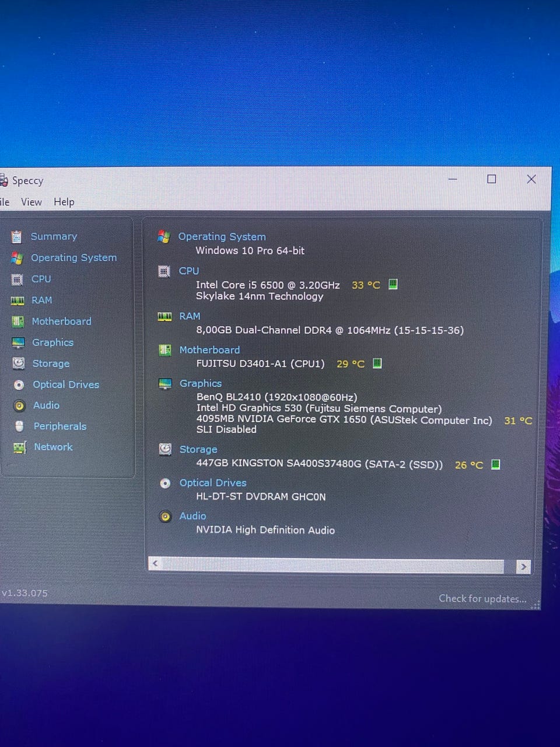This screenshot has height=747, width=560.
Task: Click the Operating System heading link
Action: coord(222,237)
